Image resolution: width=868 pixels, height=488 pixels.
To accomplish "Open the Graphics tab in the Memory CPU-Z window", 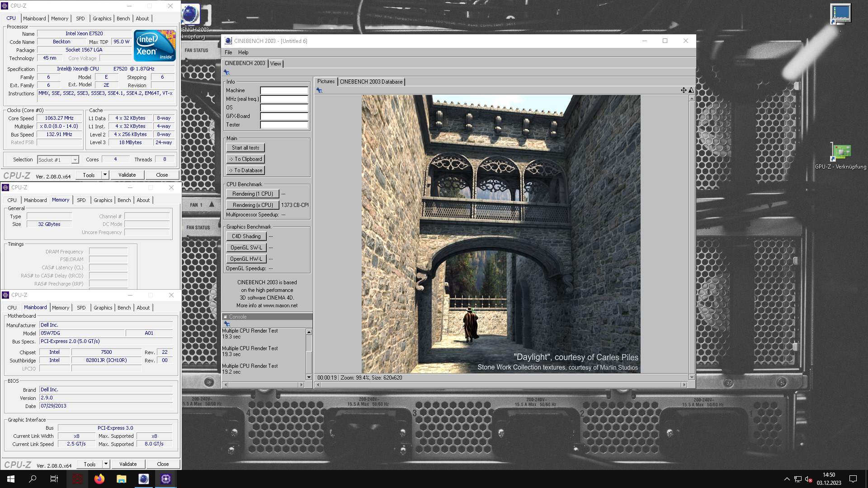I will tap(103, 200).
